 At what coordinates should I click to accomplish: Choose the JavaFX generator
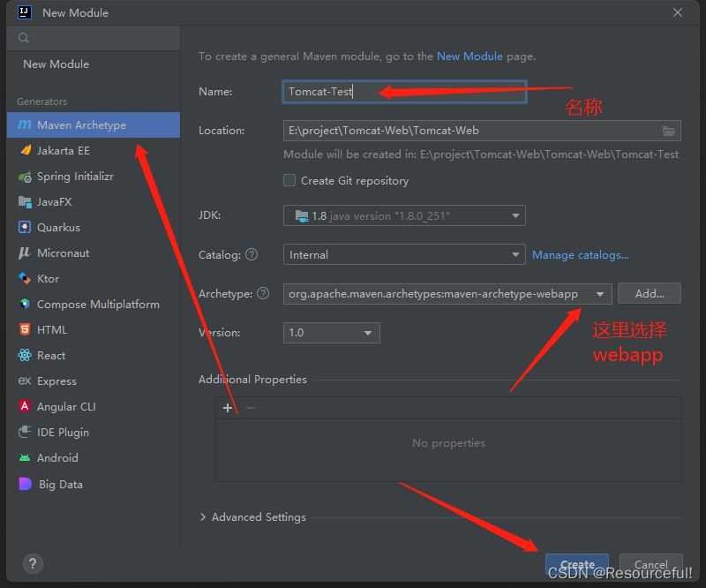pyautogui.click(x=94, y=202)
